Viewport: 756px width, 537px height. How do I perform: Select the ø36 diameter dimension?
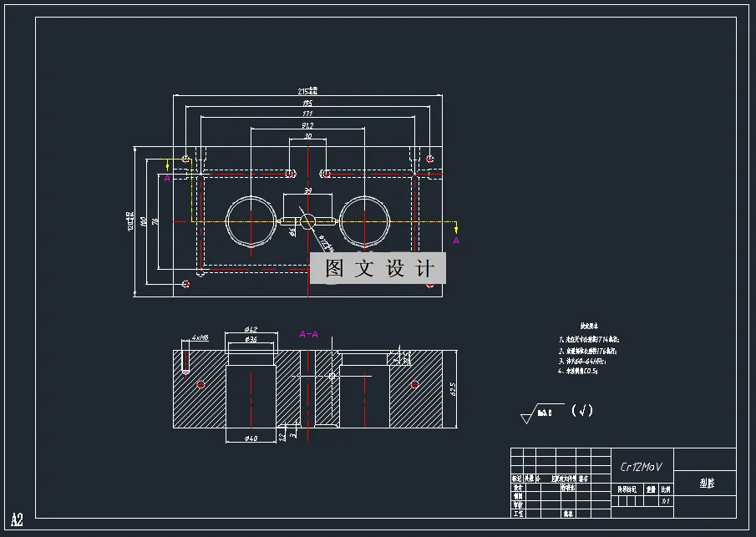(x=251, y=339)
